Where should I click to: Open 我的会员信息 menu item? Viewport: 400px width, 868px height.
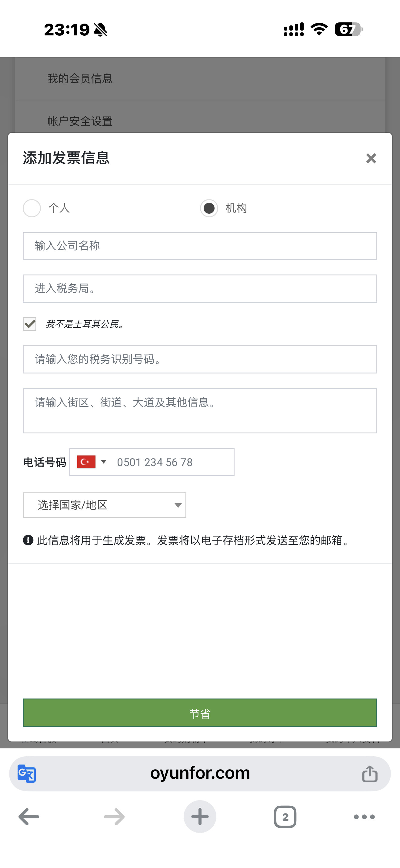click(200, 78)
